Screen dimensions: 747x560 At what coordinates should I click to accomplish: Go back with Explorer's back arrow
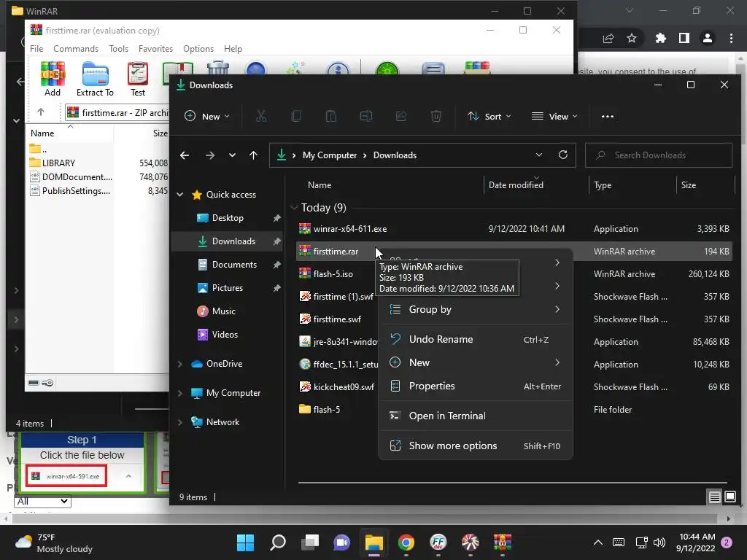tap(185, 155)
